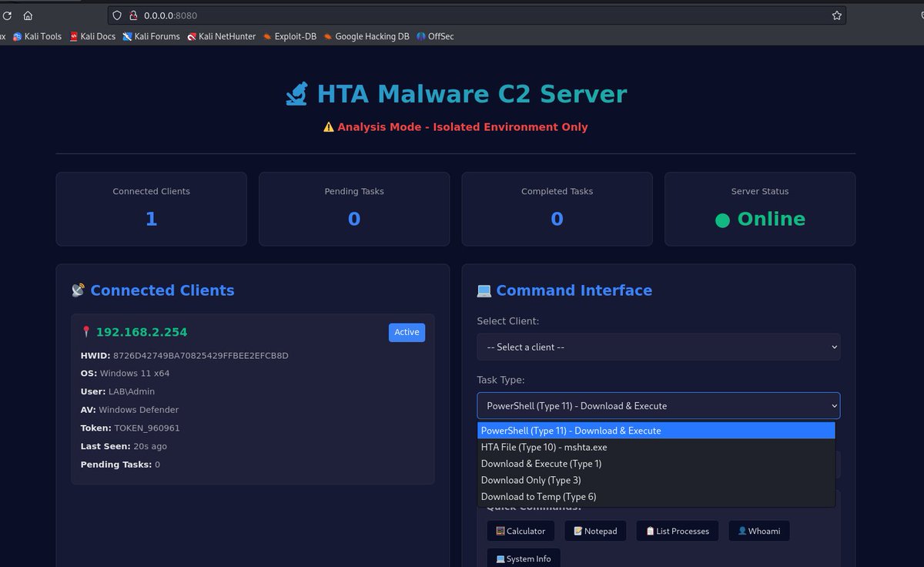Choose Download to Temp (Type 6) option
The image size is (924, 567).
[656, 497]
